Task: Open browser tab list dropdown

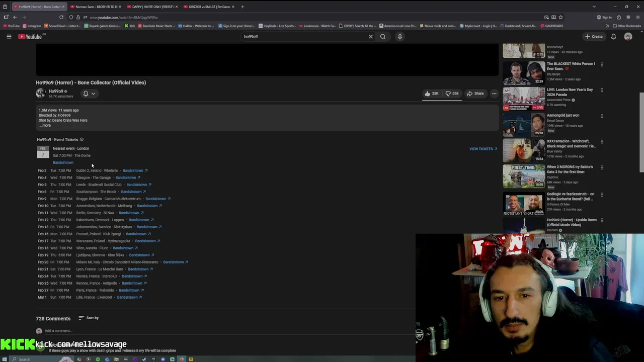Action: (x=594, y=7)
